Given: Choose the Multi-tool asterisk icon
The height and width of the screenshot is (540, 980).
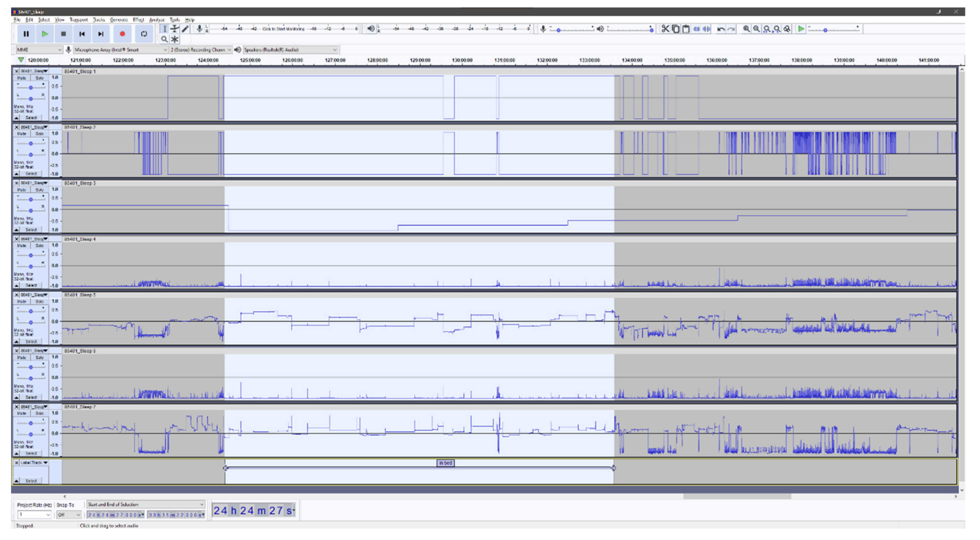Looking at the screenshot, I should click(x=175, y=39).
